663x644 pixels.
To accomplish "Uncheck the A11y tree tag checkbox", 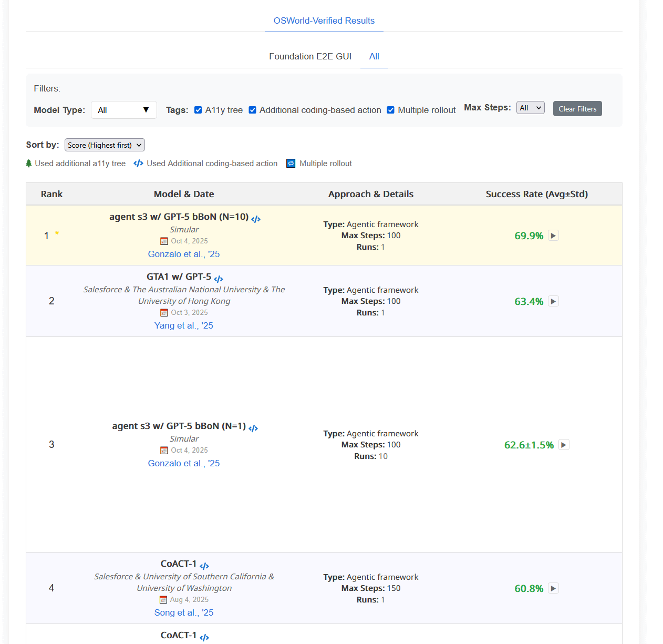I will (198, 110).
